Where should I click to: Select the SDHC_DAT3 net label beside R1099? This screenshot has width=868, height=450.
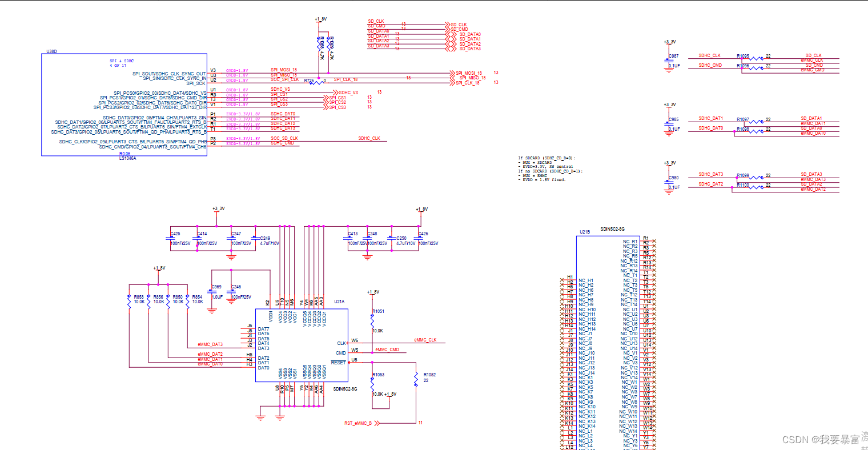click(711, 174)
